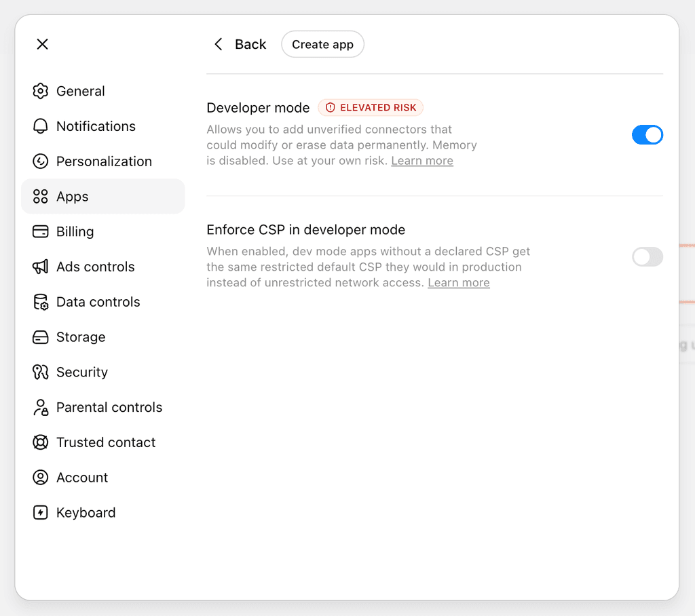The height and width of the screenshot is (616, 695).
Task: Go to the Storage section
Action: click(x=103, y=336)
